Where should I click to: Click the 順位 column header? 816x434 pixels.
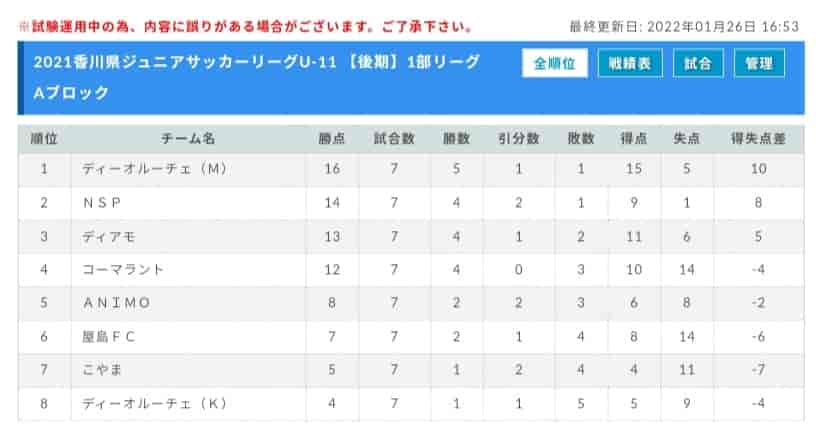pos(44,138)
